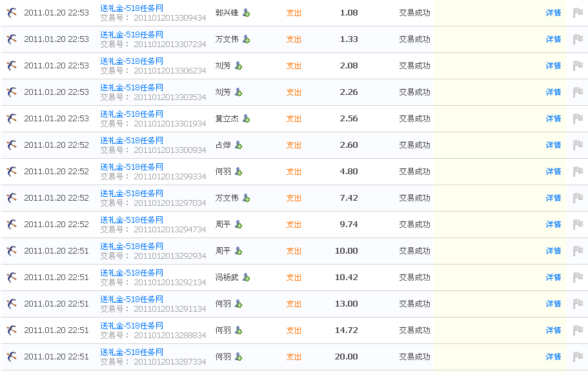Image resolution: width=588 pixels, height=373 pixels.
Task: Open 详情 for the 2.60 payment
Action: point(553,145)
